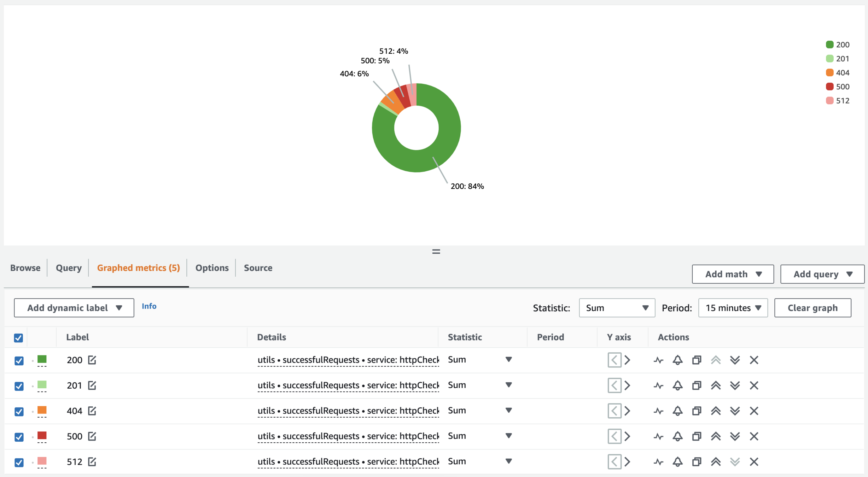Switch 500 metric to right Y axis
Screen dimensions: 868x477
[627, 436]
